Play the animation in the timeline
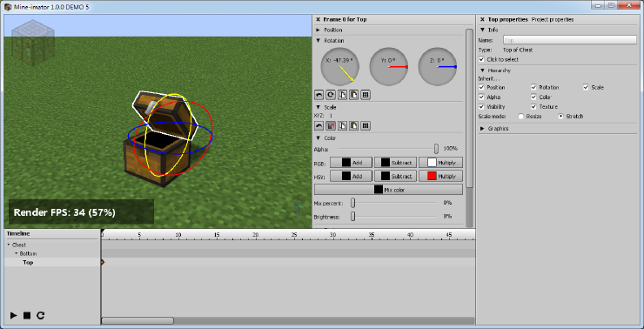The height and width of the screenshot is (329, 644). coord(14,315)
